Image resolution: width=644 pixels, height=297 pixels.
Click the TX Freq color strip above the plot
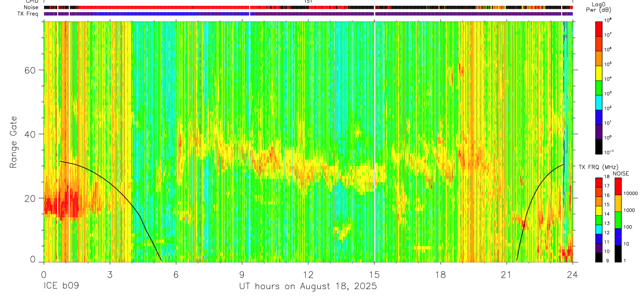pos(309,14)
